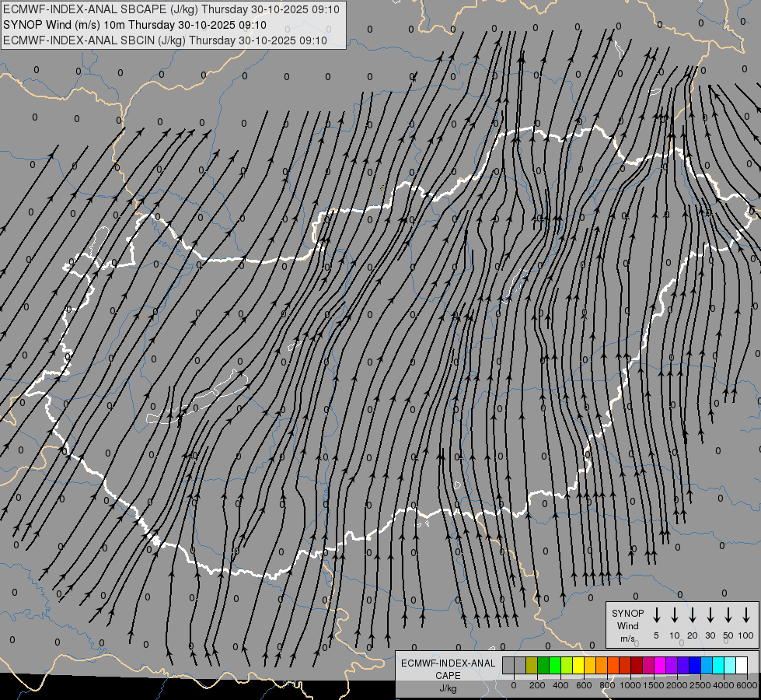Select the lightest cyan CAPE legend swatch
The height and width of the screenshot is (700, 761).
(730, 665)
